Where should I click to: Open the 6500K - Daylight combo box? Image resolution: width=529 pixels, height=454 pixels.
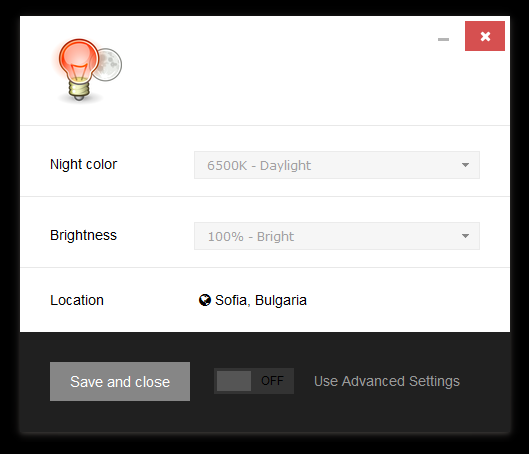(337, 165)
